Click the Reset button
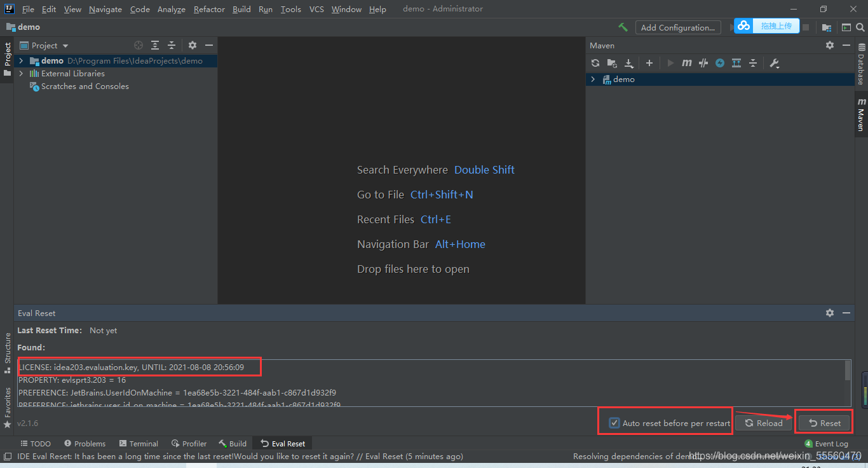This screenshot has height=468, width=868. [x=824, y=423]
